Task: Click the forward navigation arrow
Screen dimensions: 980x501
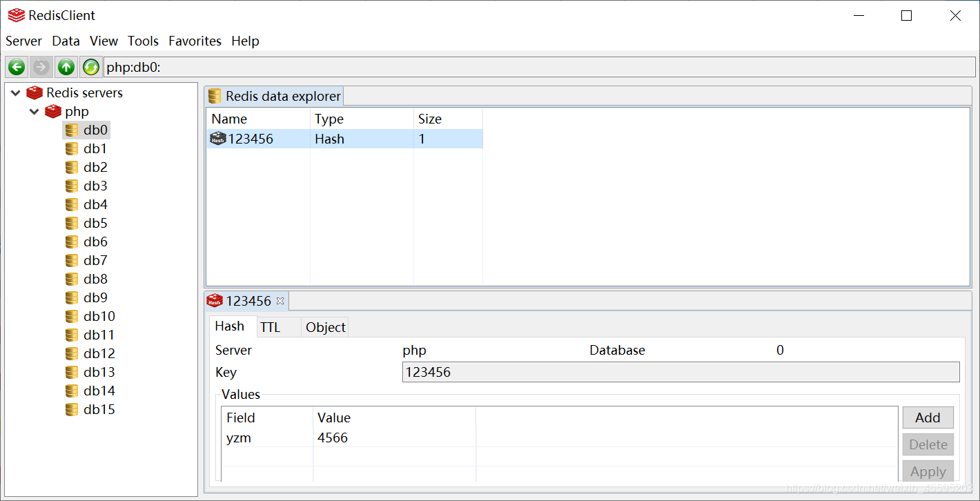Action: point(41,66)
